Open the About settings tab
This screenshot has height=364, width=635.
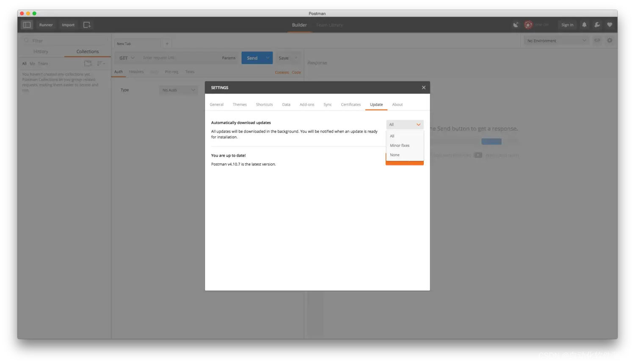coord(398,105)
